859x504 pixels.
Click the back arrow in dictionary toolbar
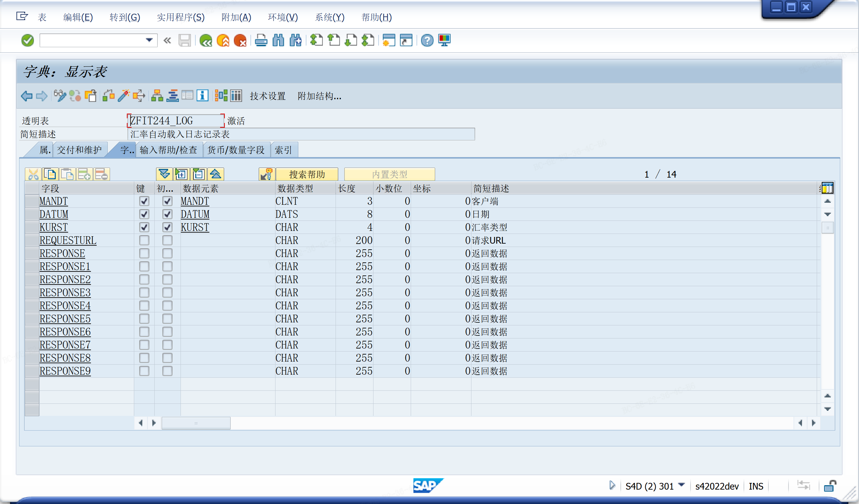click(27, 96)
